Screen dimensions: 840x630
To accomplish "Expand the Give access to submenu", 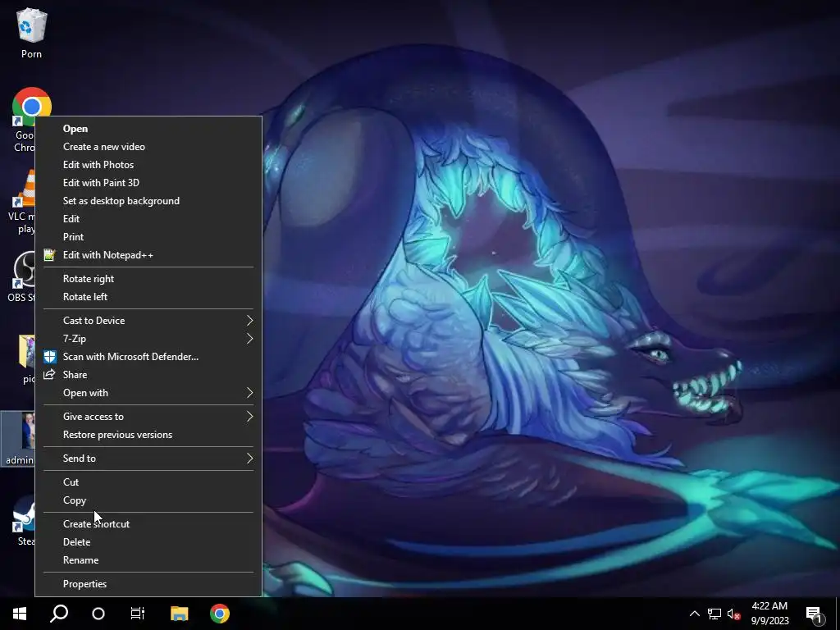I will click(x=148, y=416).
